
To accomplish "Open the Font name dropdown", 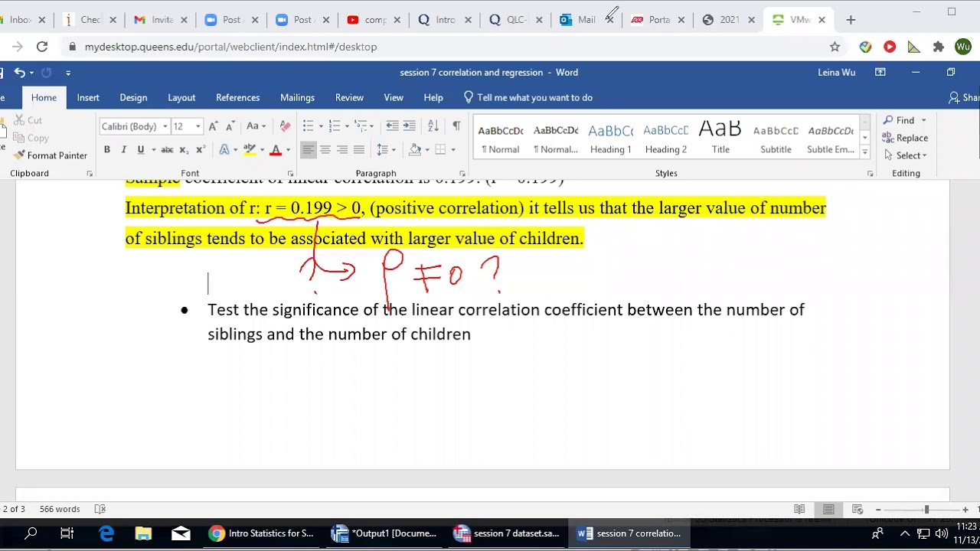I will point(165,126).
